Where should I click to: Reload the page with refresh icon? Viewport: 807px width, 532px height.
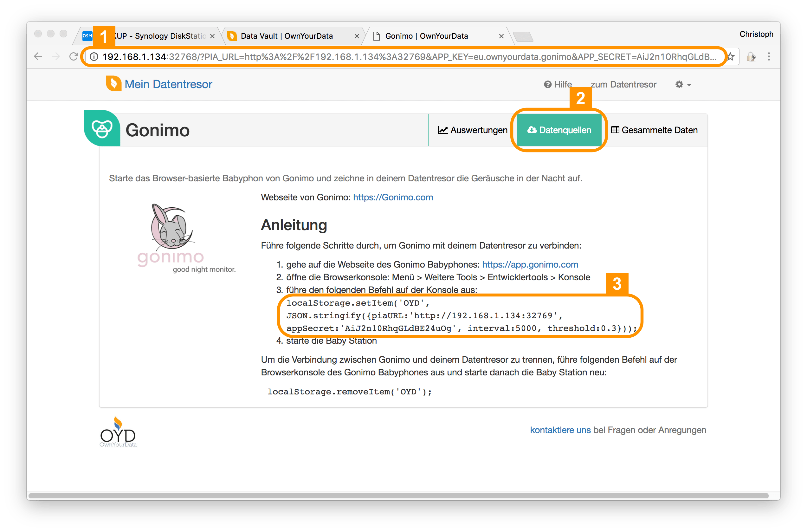pos(74,56)
